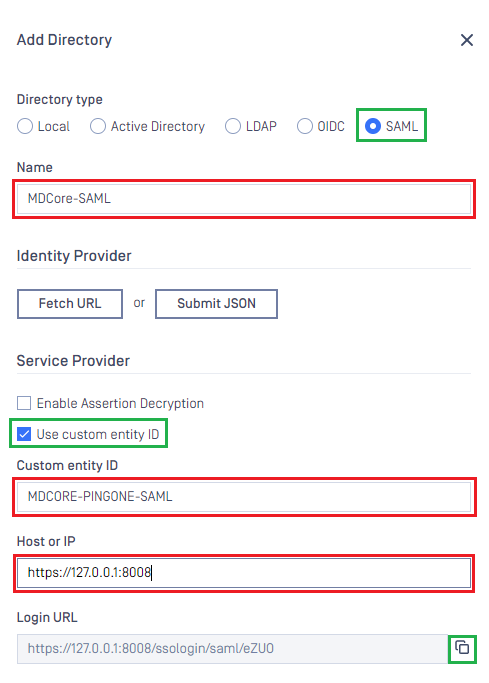489x683 pixels.
Task: Open the Submit JSON option
Action: [x=216, y=304]
